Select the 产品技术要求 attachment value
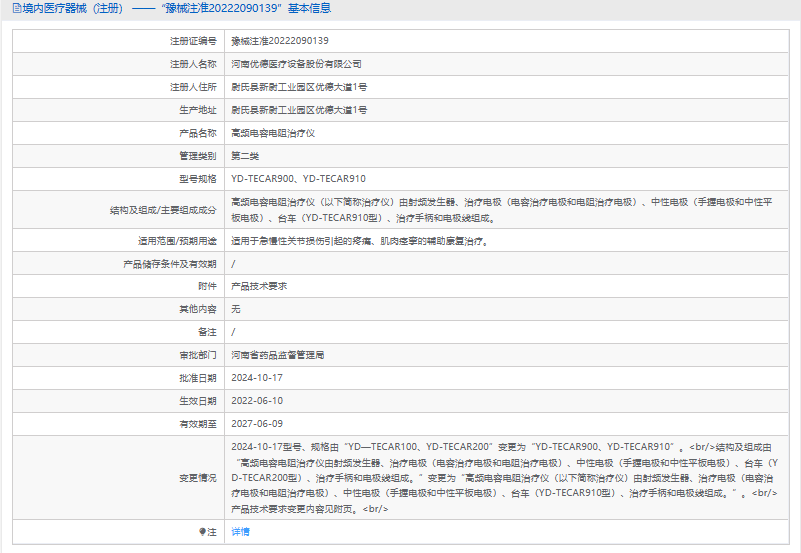Screen dimensions: 801x553 click(259, 286)
